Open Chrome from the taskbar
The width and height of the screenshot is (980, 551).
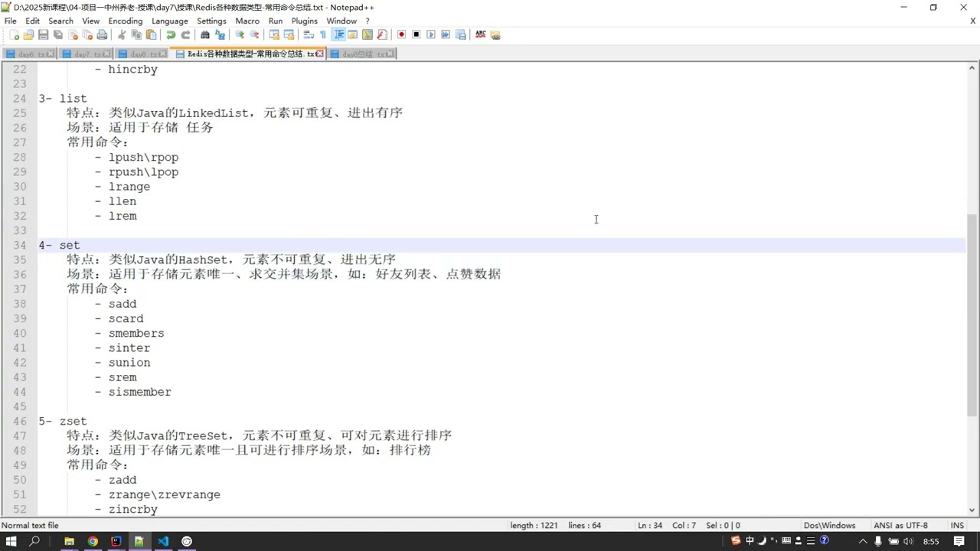pyautogui.click(x=93, y=541)
